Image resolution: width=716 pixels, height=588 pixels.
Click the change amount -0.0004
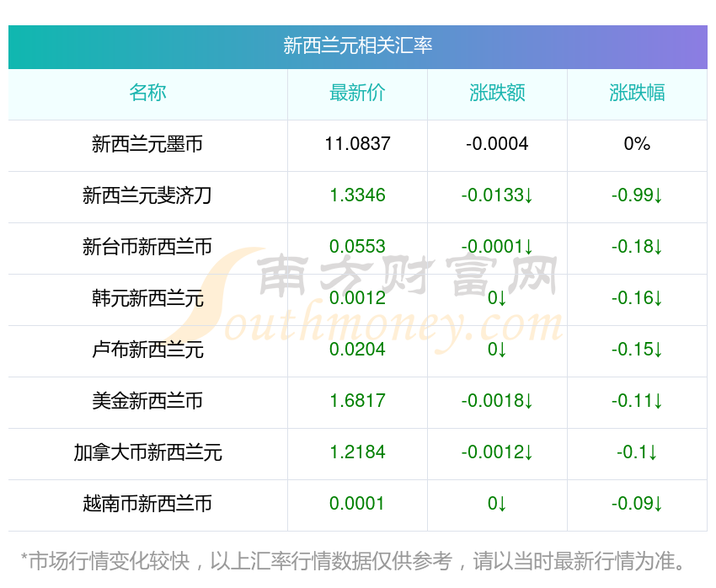497,144
